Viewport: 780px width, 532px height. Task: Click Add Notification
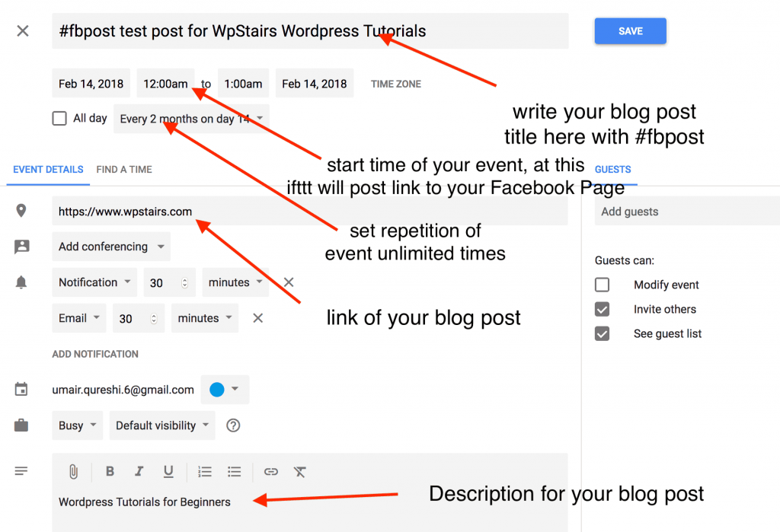(x=95, y=354)
